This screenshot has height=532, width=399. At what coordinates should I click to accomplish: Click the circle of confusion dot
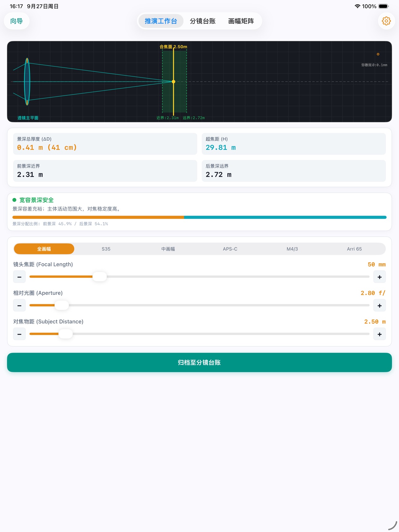click(x=378, y=54)
